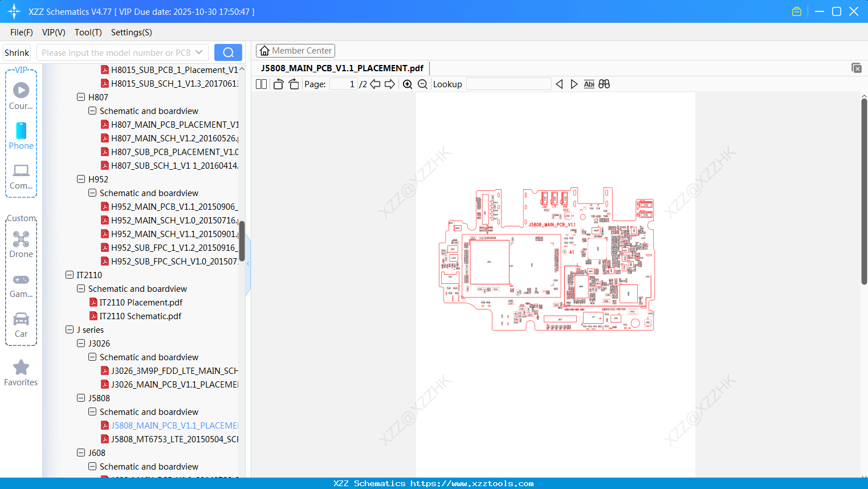Open the Tool(T) menu
868x489 pixels.
click(88, 32)
